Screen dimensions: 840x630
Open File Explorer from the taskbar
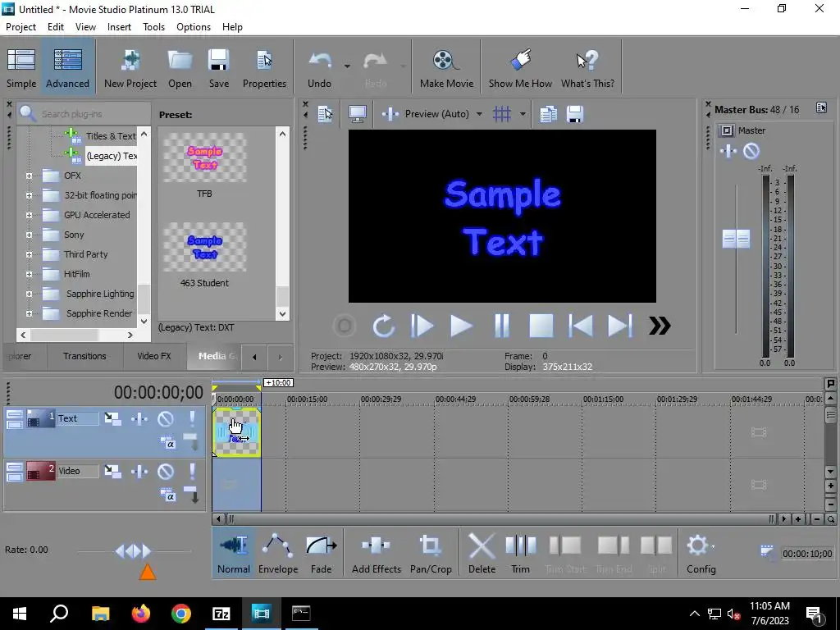tap(101, 614)
